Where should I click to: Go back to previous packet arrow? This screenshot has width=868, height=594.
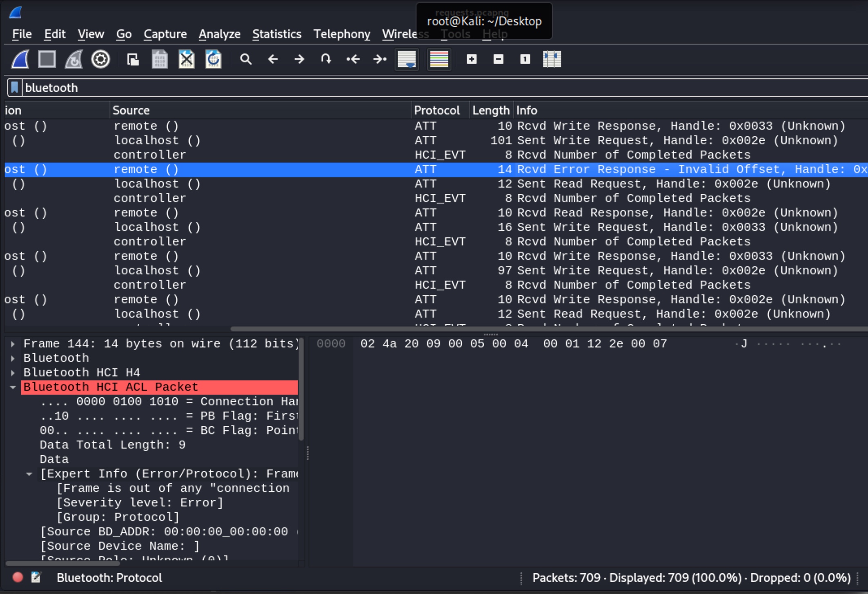(273, 59)
